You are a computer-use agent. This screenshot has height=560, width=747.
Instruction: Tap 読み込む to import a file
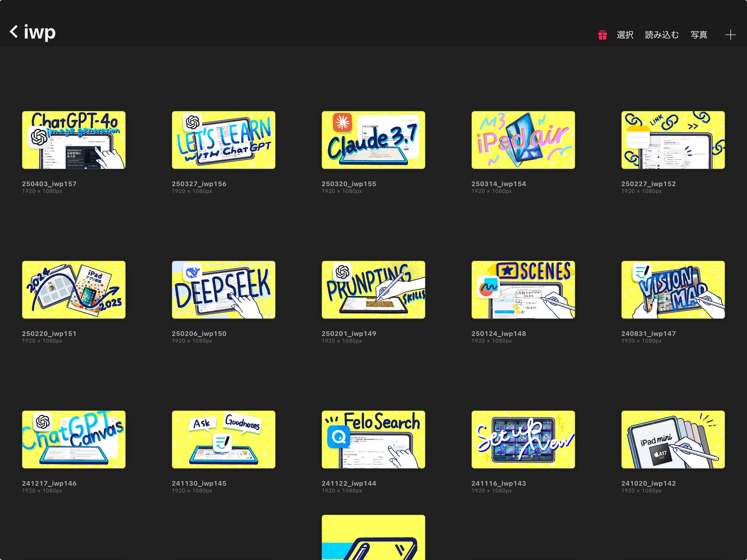(x=662, y=35)
